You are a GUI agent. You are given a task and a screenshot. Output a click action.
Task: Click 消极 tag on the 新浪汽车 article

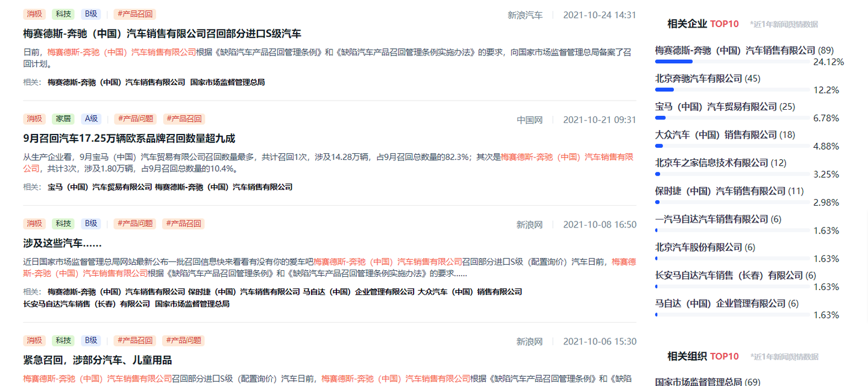[34, 14]
